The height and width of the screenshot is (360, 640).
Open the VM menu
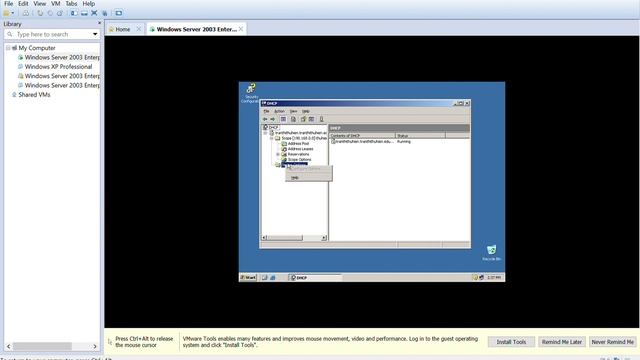coord(56,4)
